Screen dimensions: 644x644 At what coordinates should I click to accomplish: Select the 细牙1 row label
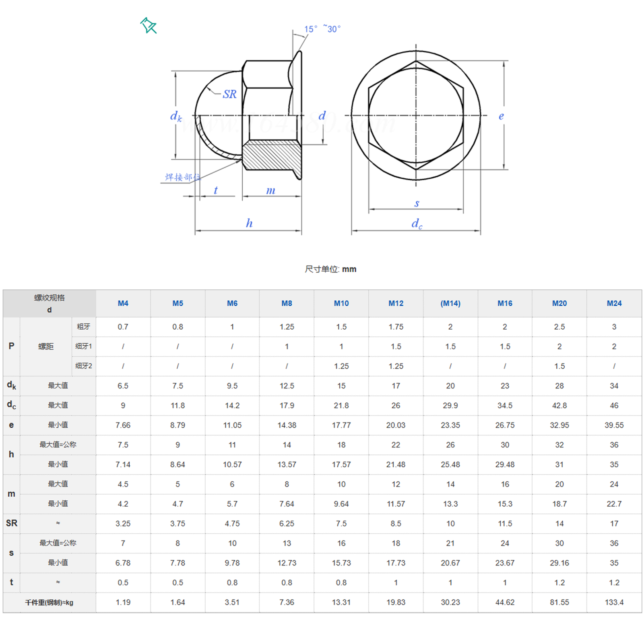84,346
